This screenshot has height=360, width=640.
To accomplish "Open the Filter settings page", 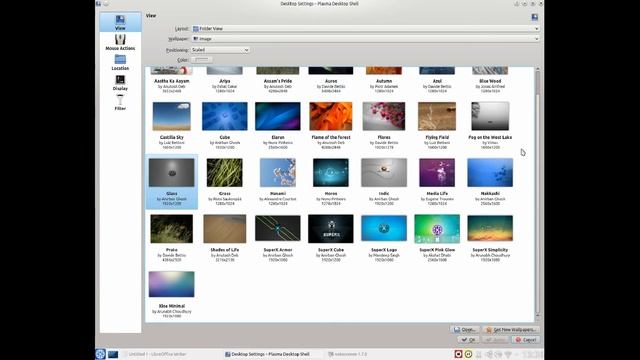I will pos(120,102).
